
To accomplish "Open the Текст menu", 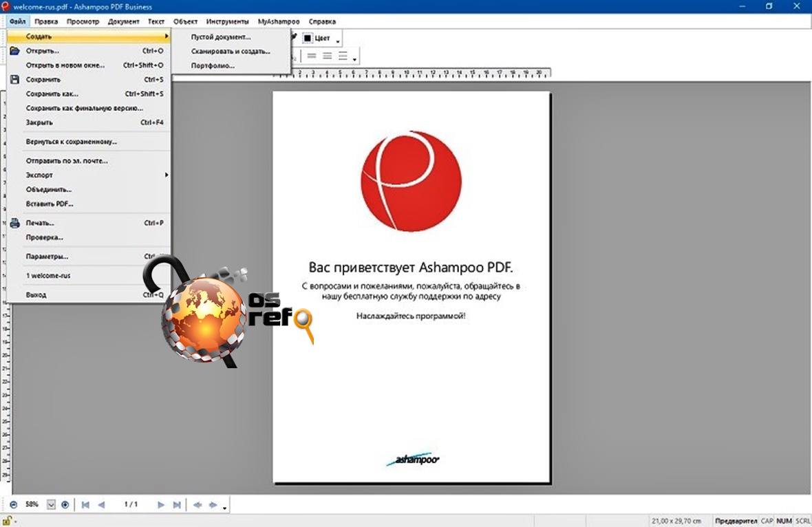I will point(156,21).
